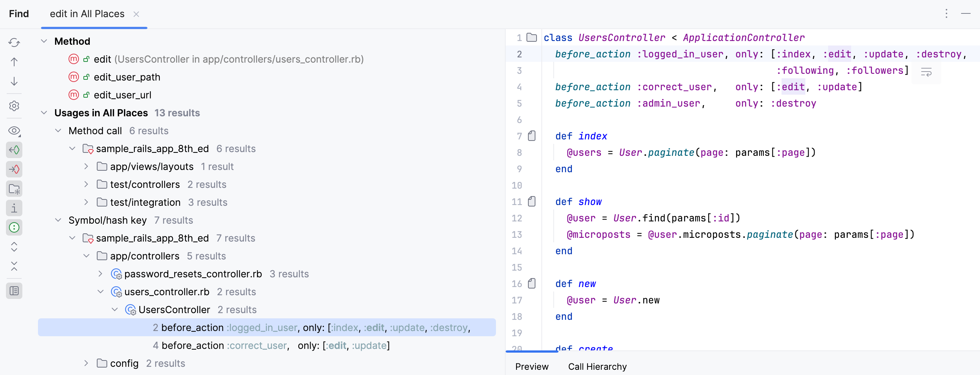Go to previous occurrence with up arrow
Screen dimensions: 980x375
[x=14, y=62]
